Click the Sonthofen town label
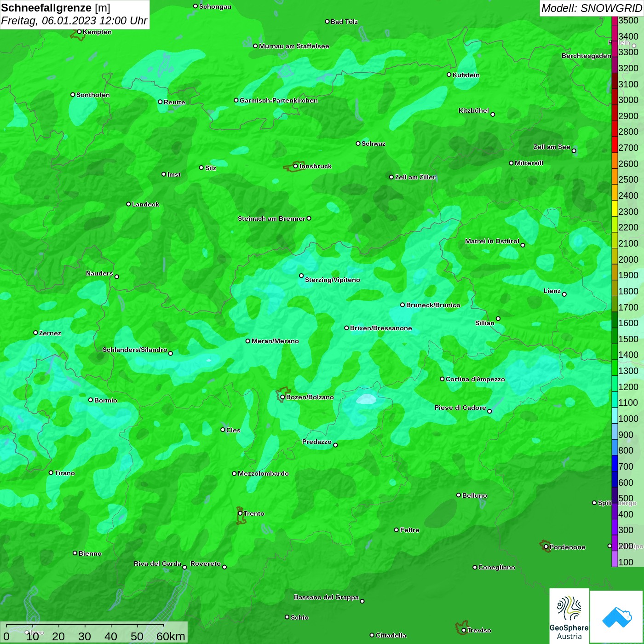 [93, 95]
